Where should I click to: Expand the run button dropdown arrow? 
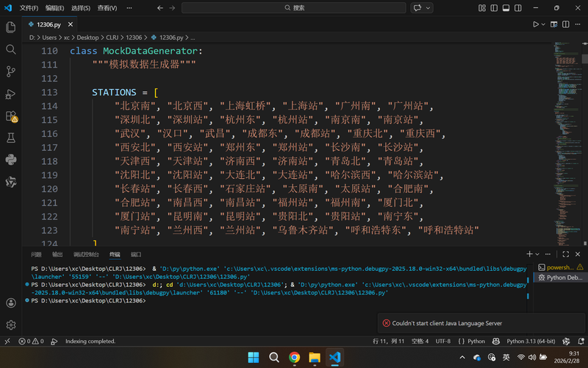point(545,24)
